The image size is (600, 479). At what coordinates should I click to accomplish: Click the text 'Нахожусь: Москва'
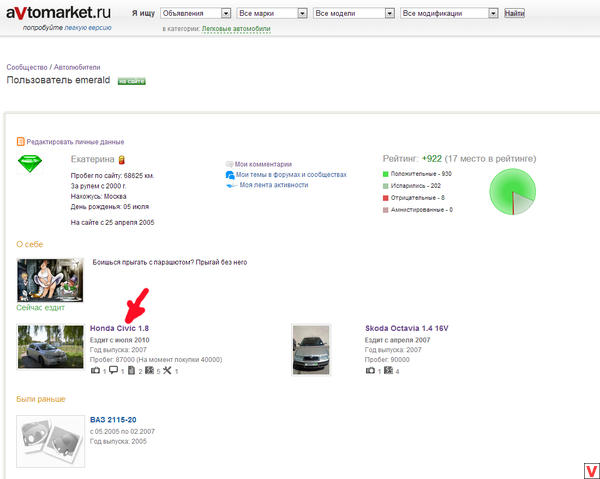click(98, 196)
